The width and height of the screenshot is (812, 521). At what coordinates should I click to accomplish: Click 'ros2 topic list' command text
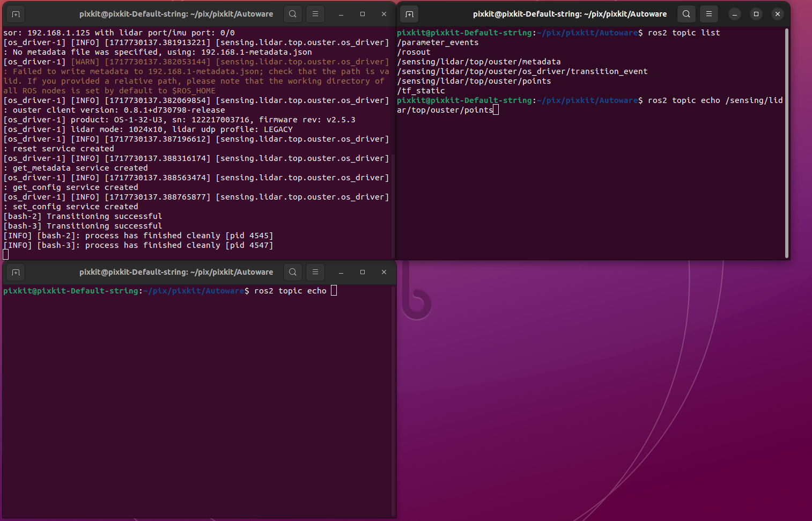(684, 33)
